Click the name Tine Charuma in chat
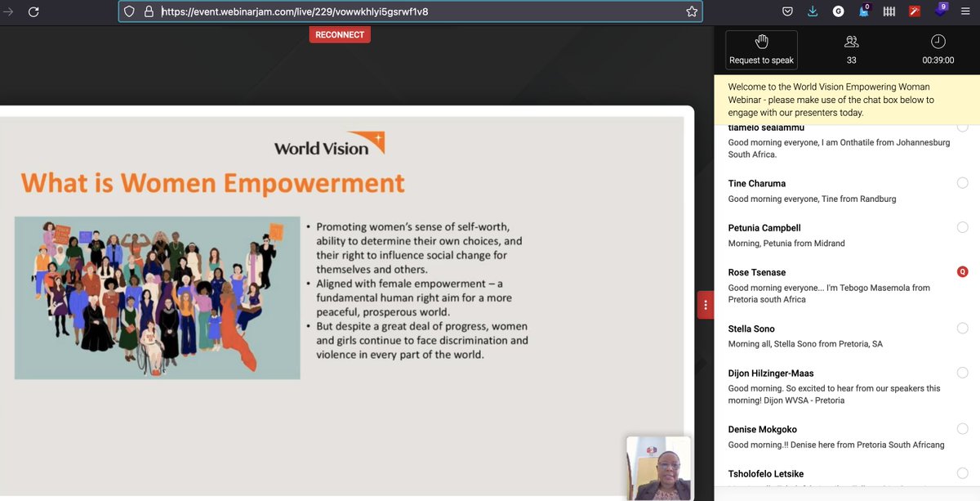 point(757,183)
